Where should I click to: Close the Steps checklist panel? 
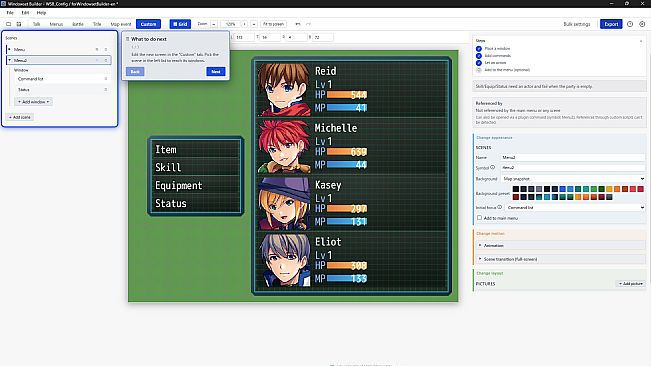click(x=641, y=41)
